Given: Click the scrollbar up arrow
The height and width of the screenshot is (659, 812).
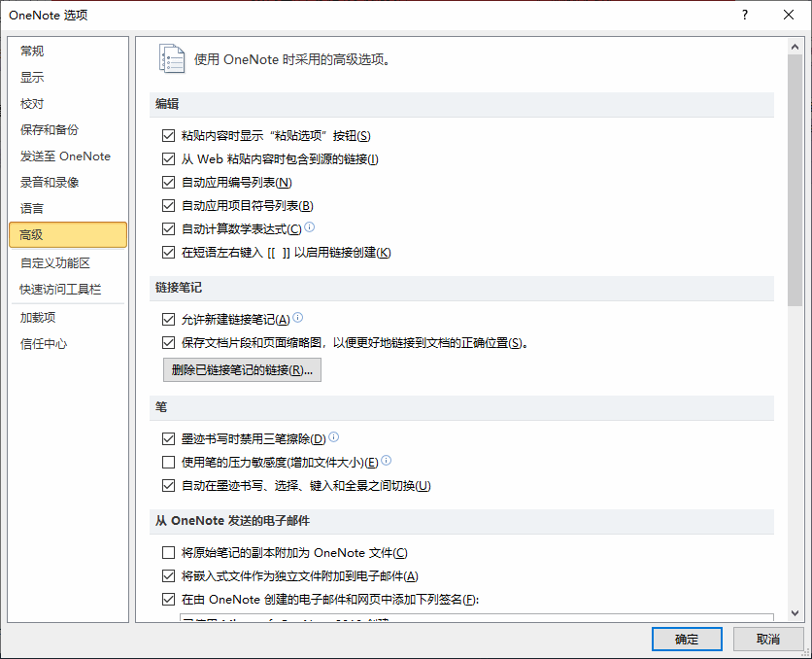Looking at the screenshot, I should pos(795,47).
